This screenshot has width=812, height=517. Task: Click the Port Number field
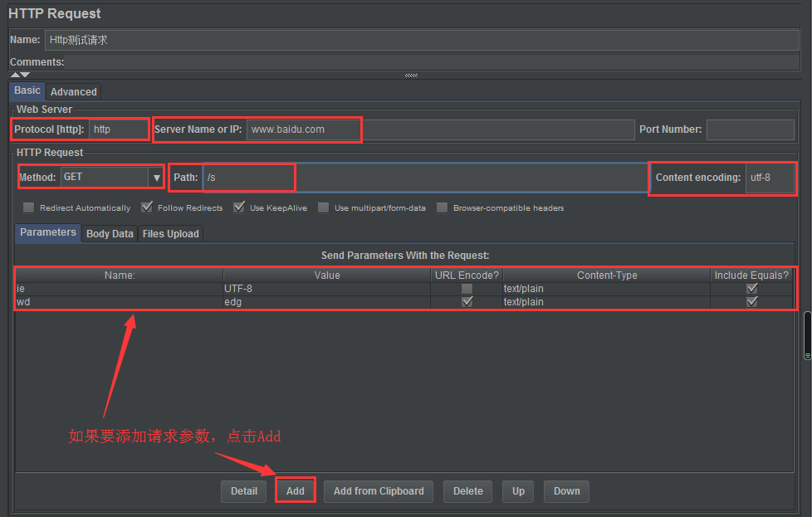tap(750, 129)
